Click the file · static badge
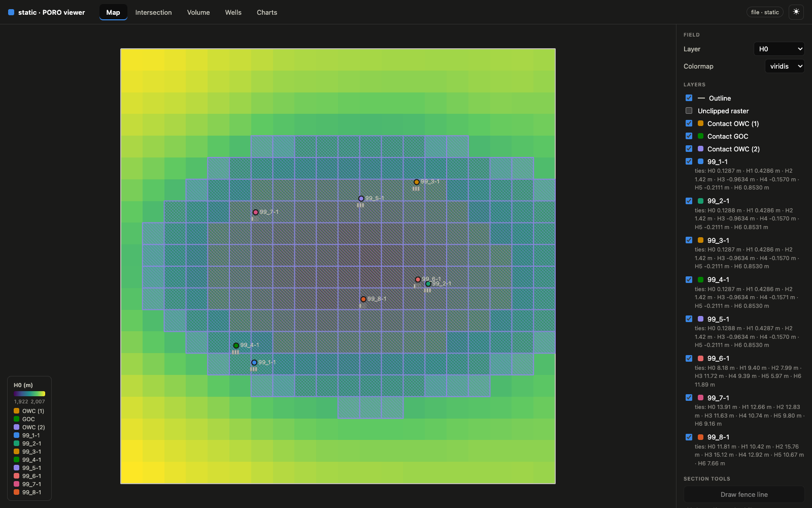 (x=765, y=12)
